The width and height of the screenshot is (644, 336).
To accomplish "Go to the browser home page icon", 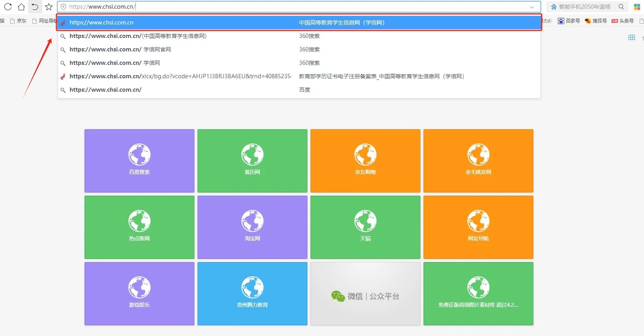I will [21, 7].
